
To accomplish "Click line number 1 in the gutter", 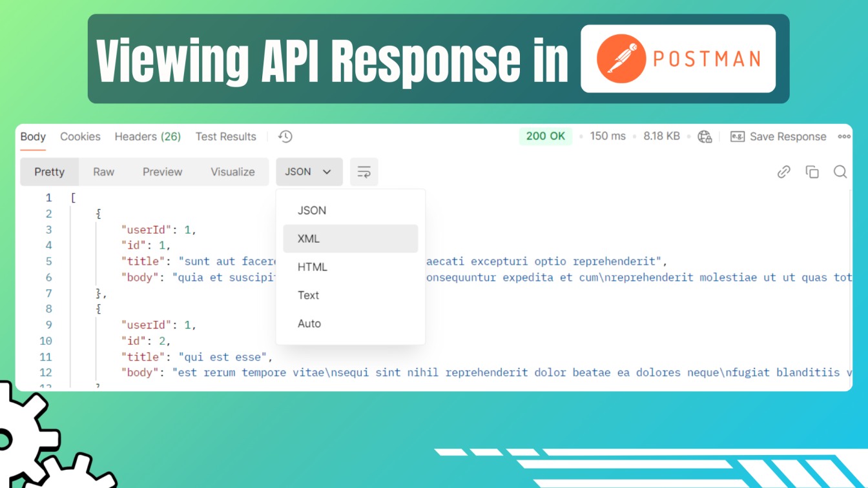I will (x=48, y=198).
